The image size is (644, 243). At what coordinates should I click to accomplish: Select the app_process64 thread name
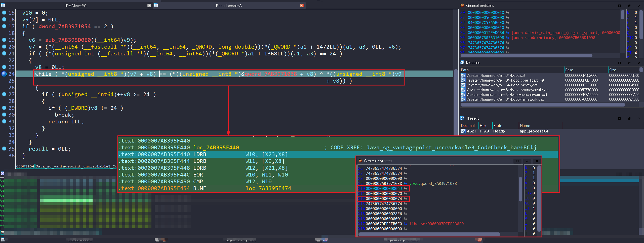(x=534, y=131)
